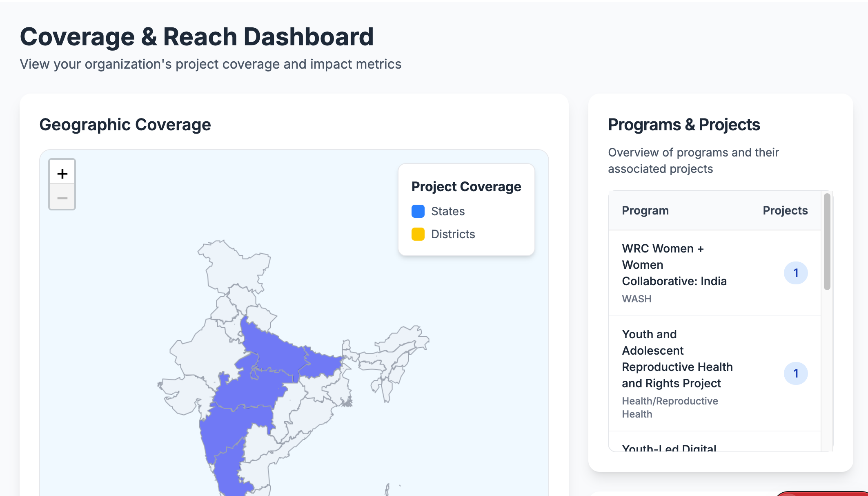Click the Projects column header

point(785,210)
